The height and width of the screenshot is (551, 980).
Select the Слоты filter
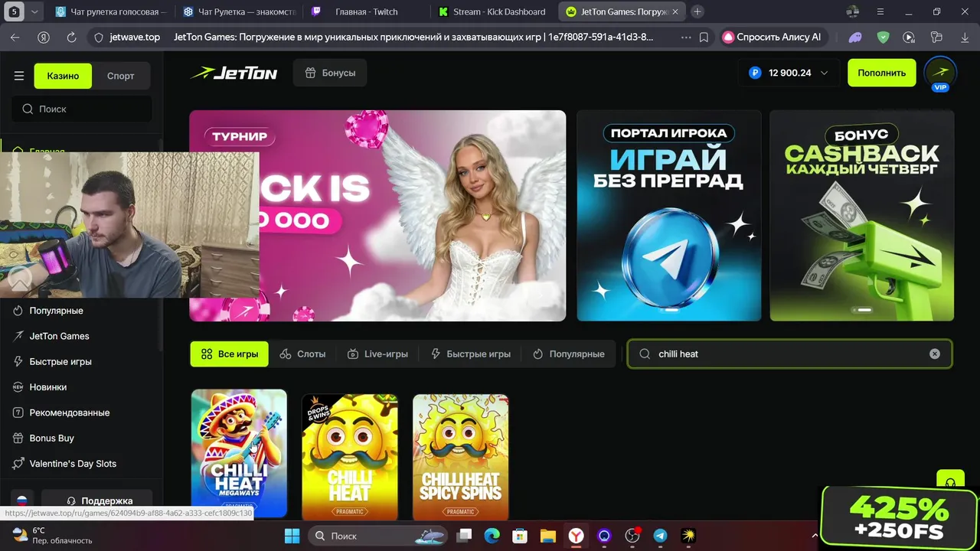click(x=302, y=354)
